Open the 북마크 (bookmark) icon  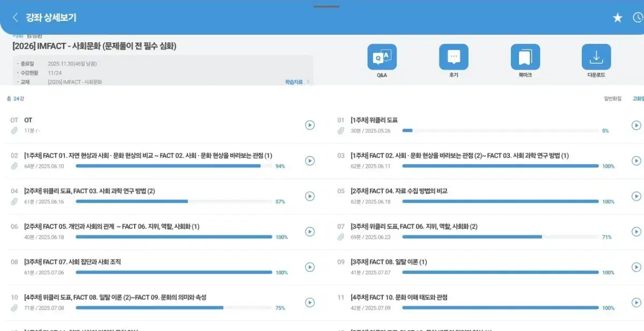click(x=525, y=58)
